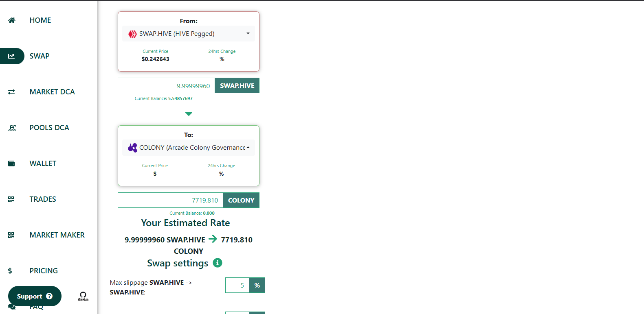This screenshot has width=644, height=314.
Task: Open MARKET MAKER page
Action: pyautogui.click(x=57, y=235)
